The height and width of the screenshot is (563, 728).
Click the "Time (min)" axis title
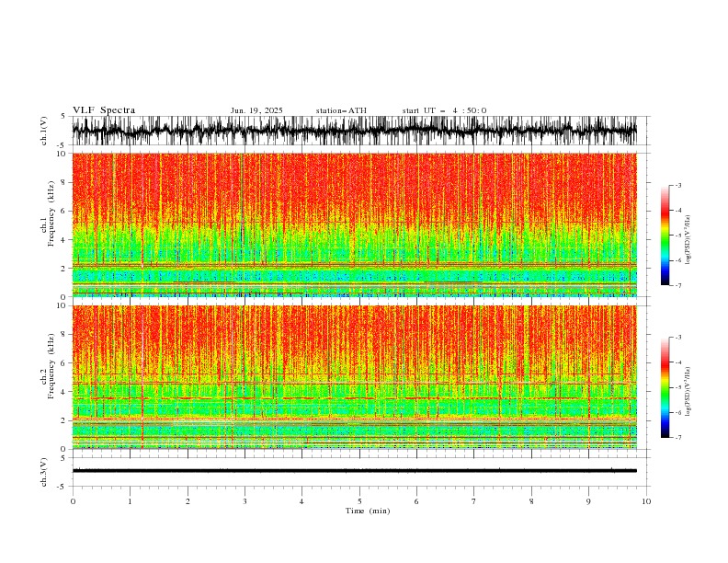368,511
